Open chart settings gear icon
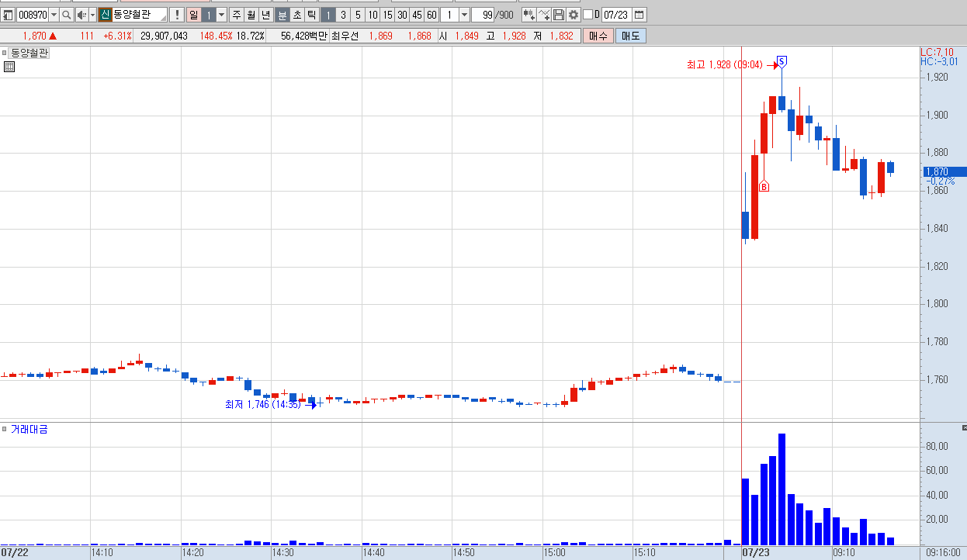This screenshot has height=560, width=967. click(x=574, y=15)
